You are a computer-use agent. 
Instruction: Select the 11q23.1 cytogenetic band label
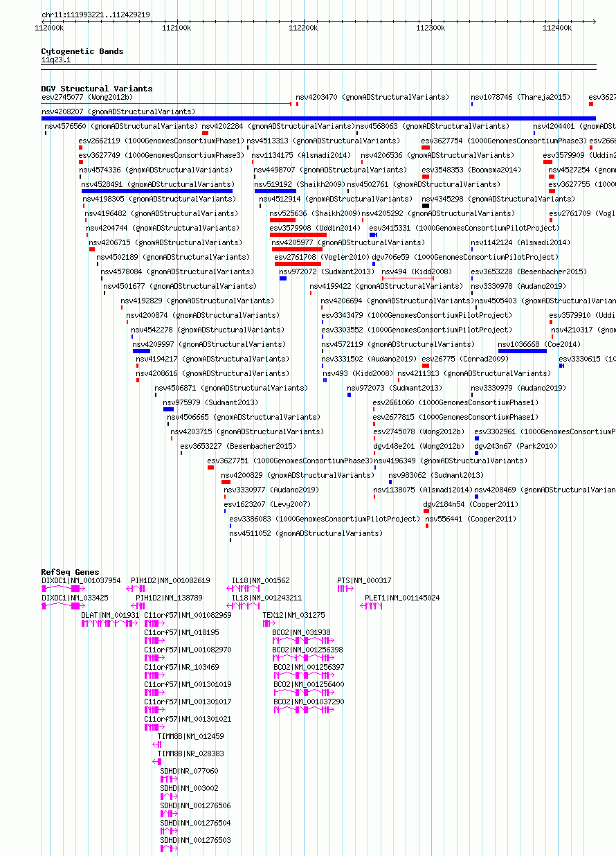click(x=56, y=60)
